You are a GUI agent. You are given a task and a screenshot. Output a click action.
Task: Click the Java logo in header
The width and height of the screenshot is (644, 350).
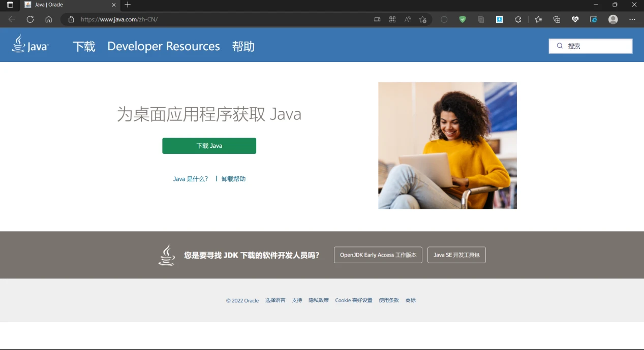click(30, 44)
